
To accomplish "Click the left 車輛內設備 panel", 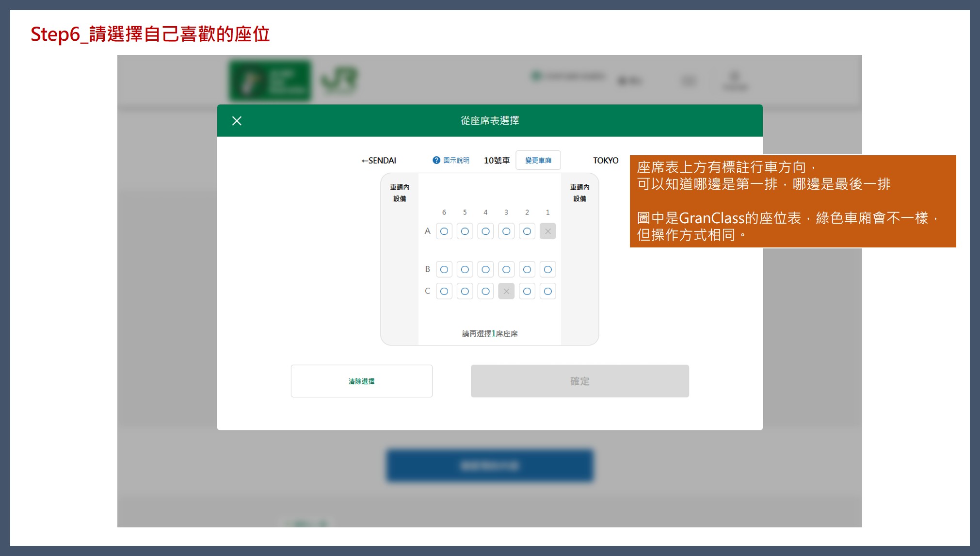I will pyautogui.click(x=400, y=193).
